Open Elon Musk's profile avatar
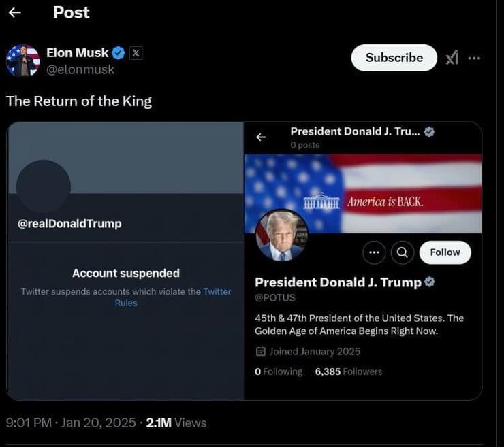 [22, 61]
